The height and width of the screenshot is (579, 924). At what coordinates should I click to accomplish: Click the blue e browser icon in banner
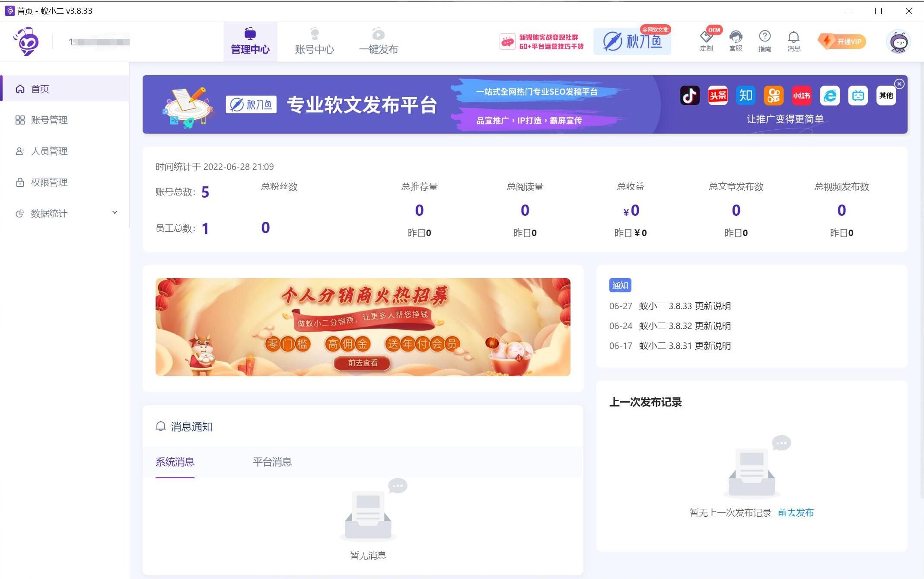click(x=830, y=95)
